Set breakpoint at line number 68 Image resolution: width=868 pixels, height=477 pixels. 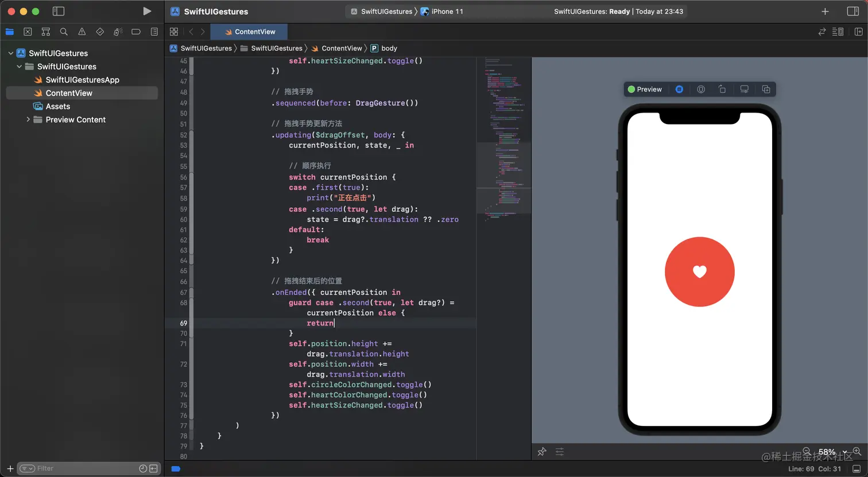[x=183, y=303]
